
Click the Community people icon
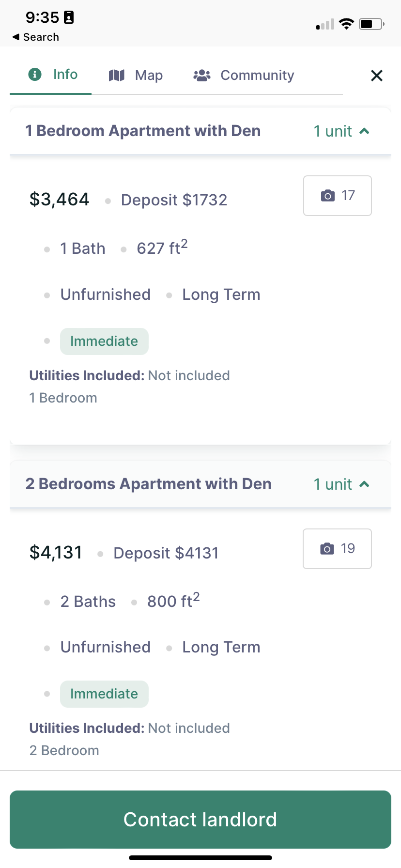coord(202,75)
